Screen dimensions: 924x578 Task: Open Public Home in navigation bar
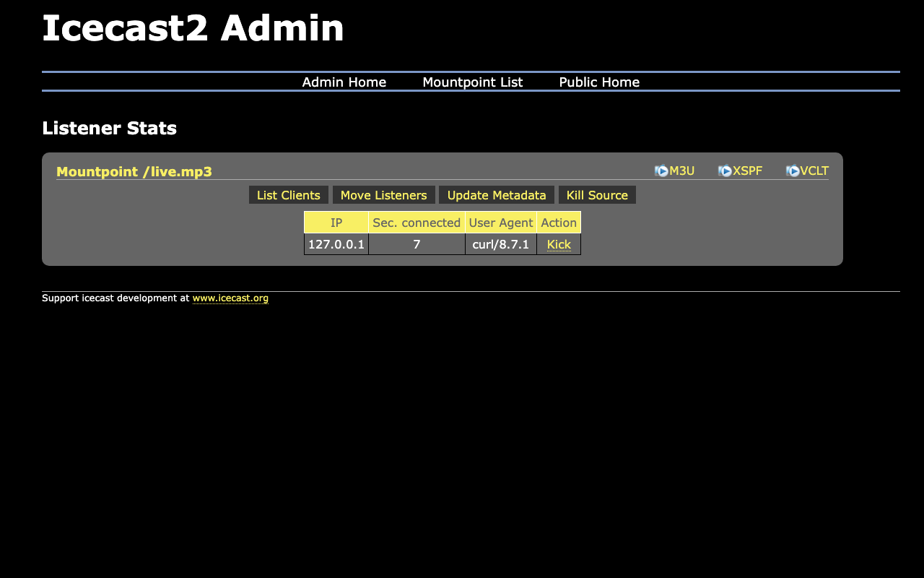click(599, 82)
